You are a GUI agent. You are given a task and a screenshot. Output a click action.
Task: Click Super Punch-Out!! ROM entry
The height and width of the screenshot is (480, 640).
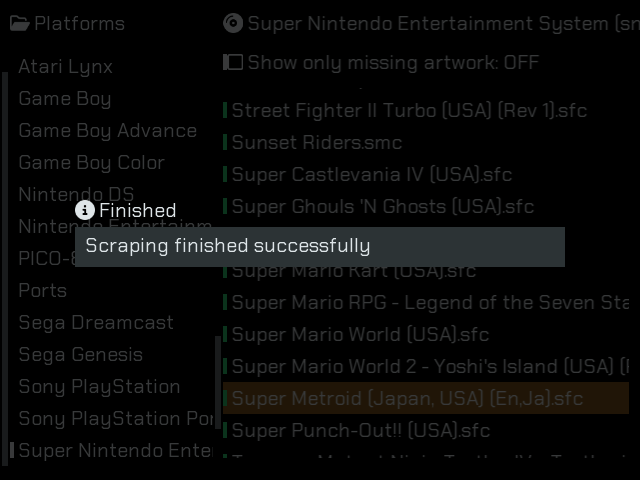click(x=361, y=430)
